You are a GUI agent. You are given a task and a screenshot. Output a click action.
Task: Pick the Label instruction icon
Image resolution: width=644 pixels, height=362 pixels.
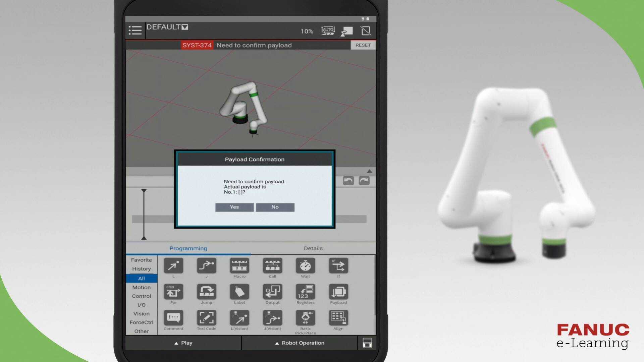239,292
